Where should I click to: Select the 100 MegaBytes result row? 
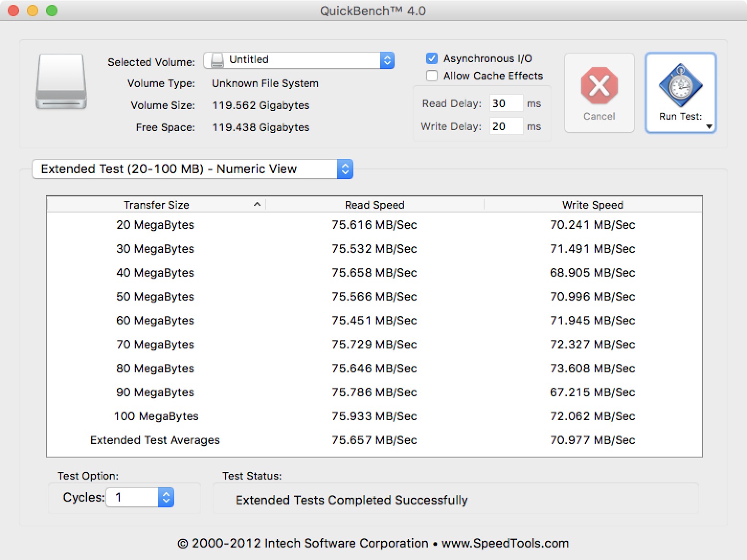point(374,416)
